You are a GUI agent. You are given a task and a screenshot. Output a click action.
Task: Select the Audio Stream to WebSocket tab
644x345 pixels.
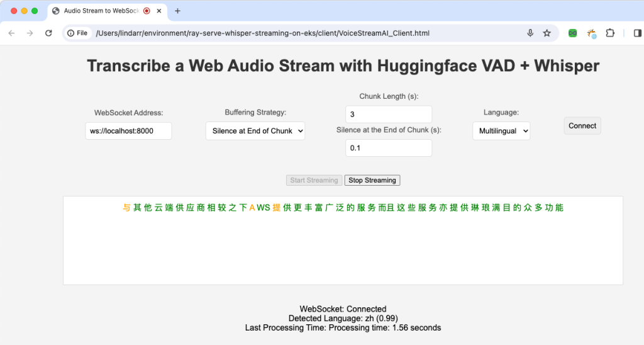pyautogui.click(x=107, y=11)
